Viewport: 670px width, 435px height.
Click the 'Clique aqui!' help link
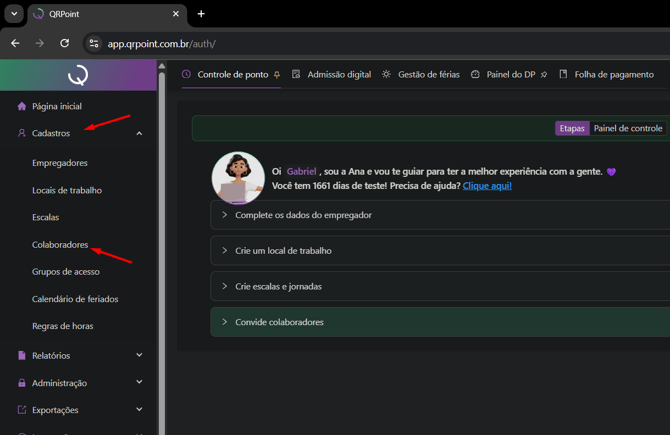pyautogui.click(x=487, y=186)
